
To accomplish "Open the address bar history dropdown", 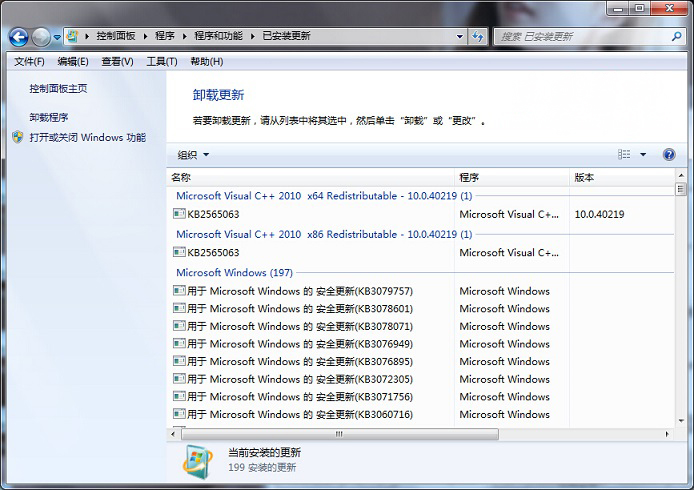I will click(x=460, y=36).
